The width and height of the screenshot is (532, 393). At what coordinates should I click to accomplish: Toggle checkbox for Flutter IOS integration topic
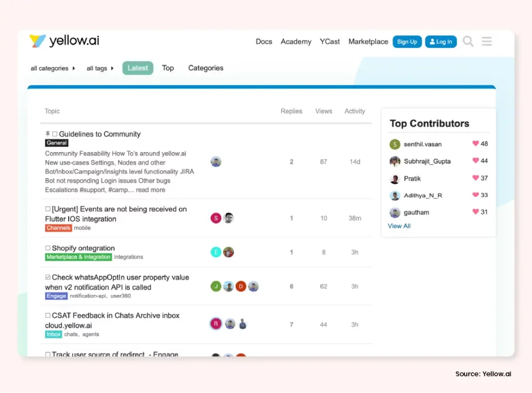point(48,209)
